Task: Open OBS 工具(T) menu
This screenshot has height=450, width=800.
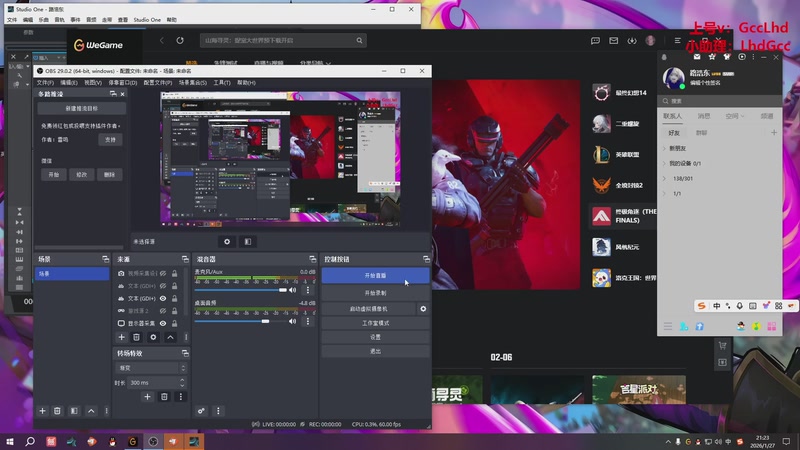Action: point(222,83)
